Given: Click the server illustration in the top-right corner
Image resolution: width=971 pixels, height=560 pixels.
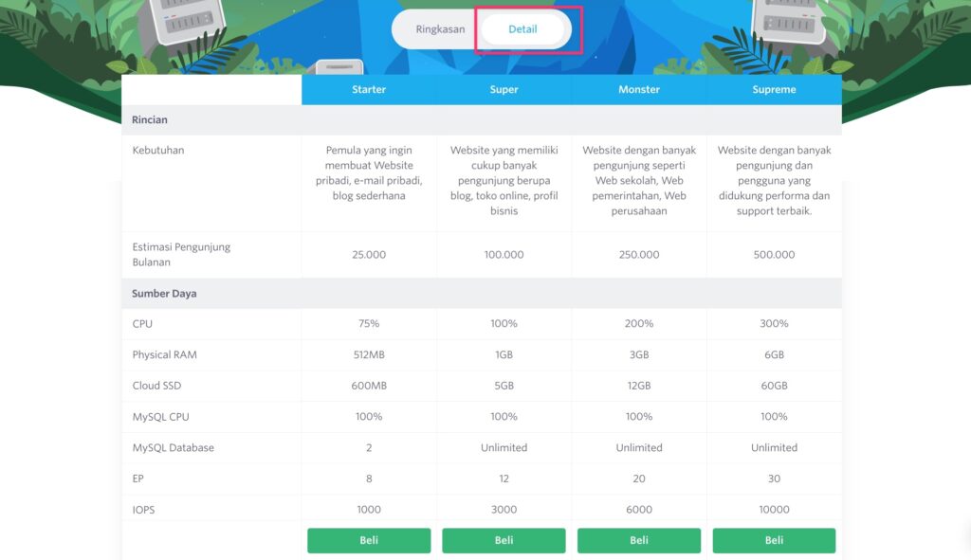Looking at the screenshot, I should click(785, 26).
